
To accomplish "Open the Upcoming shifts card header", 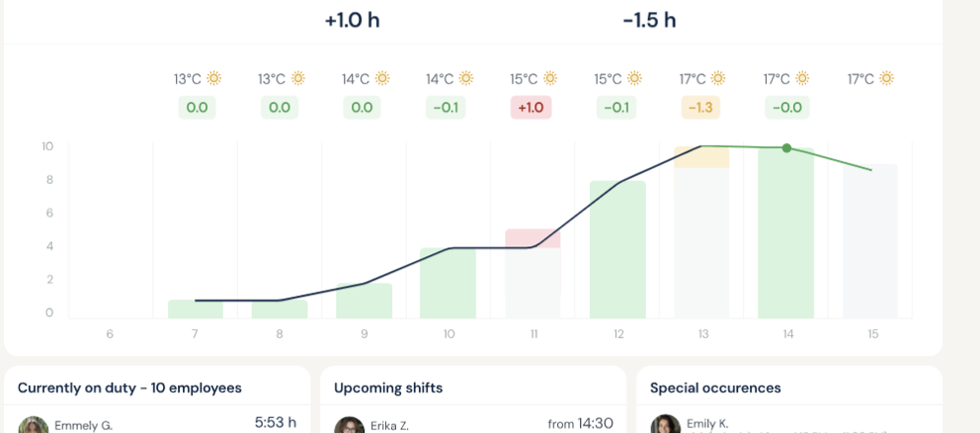I will (388, 388).
